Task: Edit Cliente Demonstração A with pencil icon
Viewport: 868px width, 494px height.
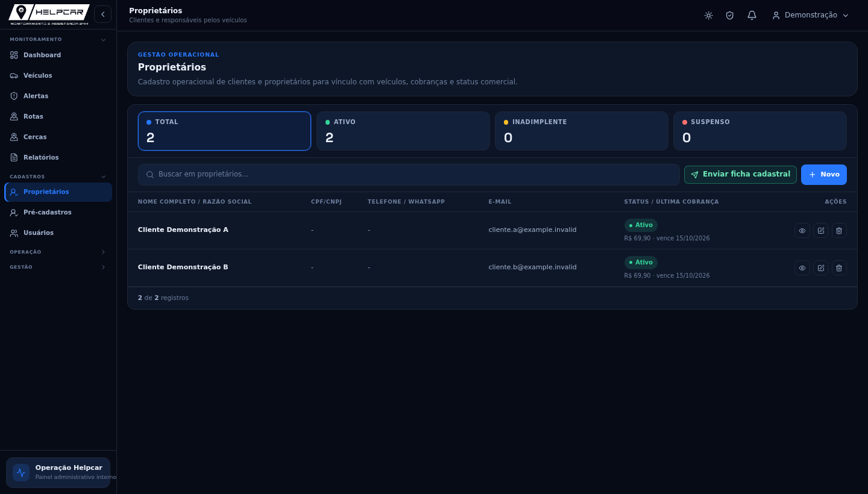Action: (x=820, y=231)
